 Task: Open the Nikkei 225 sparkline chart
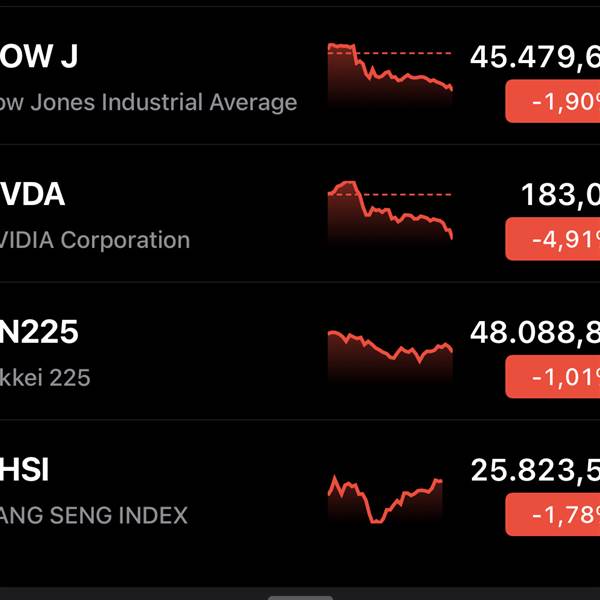[x=390, y=349]
